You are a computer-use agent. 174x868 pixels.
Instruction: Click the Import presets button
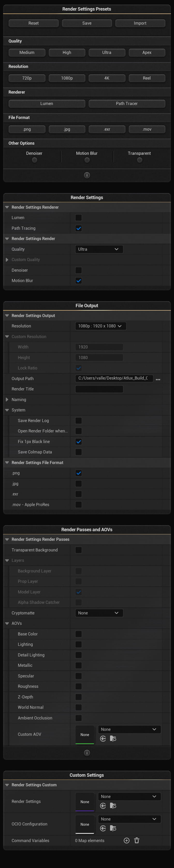point(140,23)
